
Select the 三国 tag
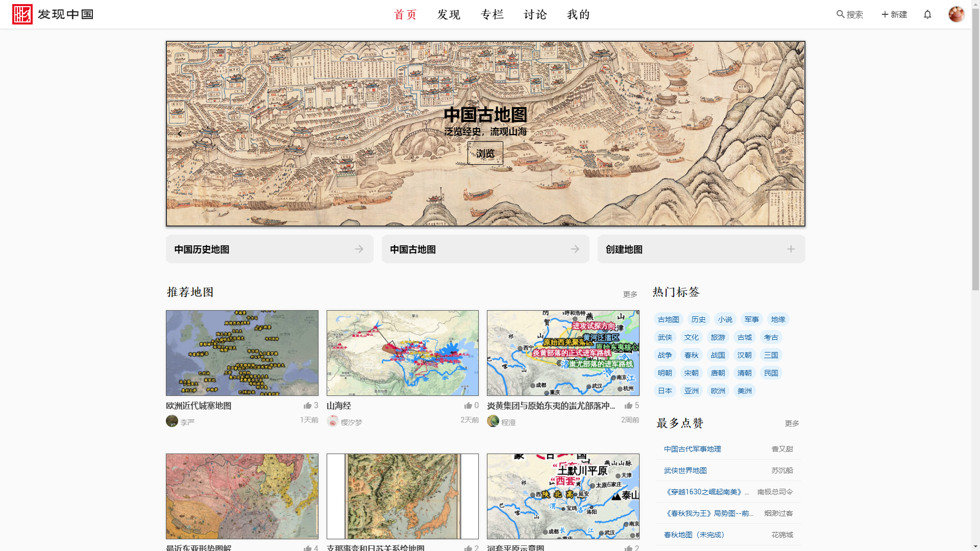pyautogui.click(x=771, y=355)
